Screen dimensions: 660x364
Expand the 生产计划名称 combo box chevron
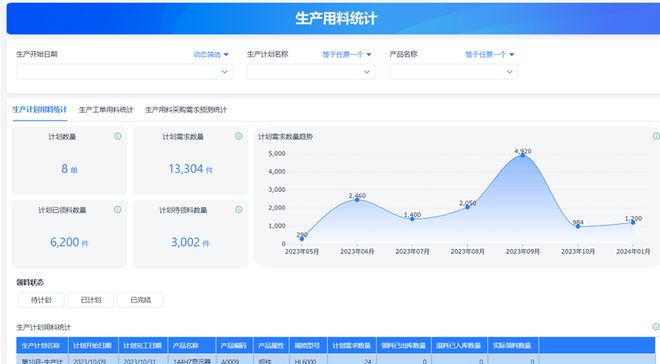[x=367, y=72]
